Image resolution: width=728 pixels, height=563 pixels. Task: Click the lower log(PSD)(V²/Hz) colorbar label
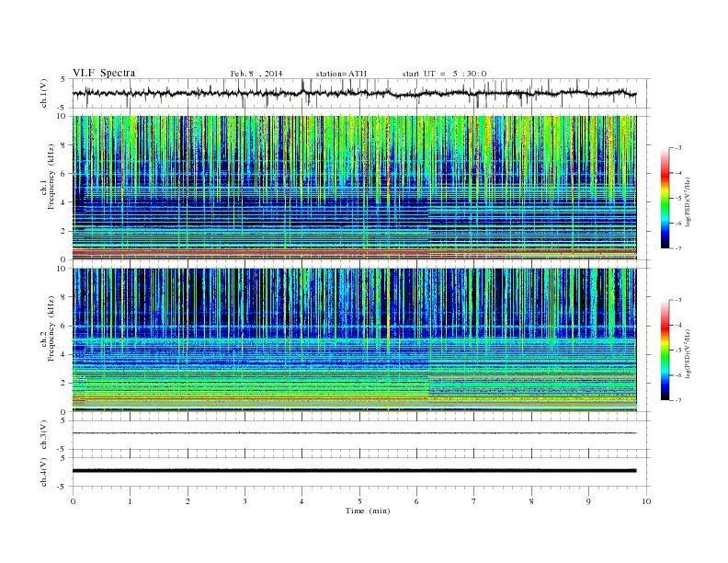[688, 353]
